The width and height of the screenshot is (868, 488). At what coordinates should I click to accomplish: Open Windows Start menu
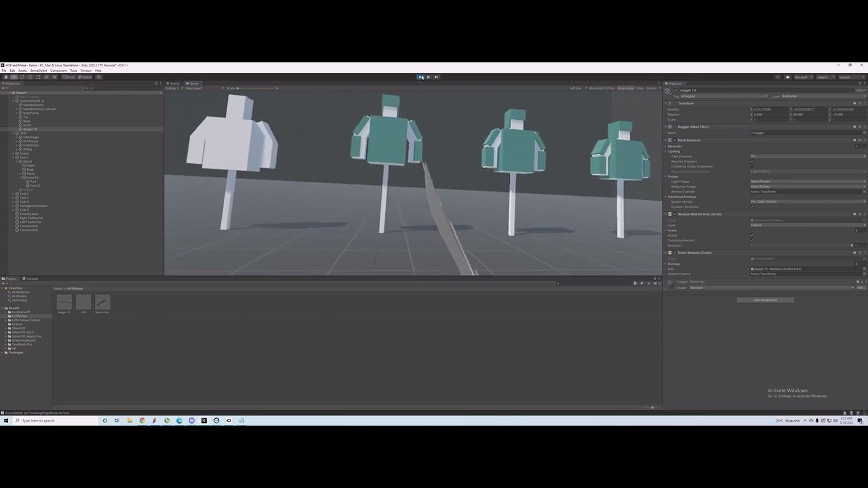pos(6,420)
